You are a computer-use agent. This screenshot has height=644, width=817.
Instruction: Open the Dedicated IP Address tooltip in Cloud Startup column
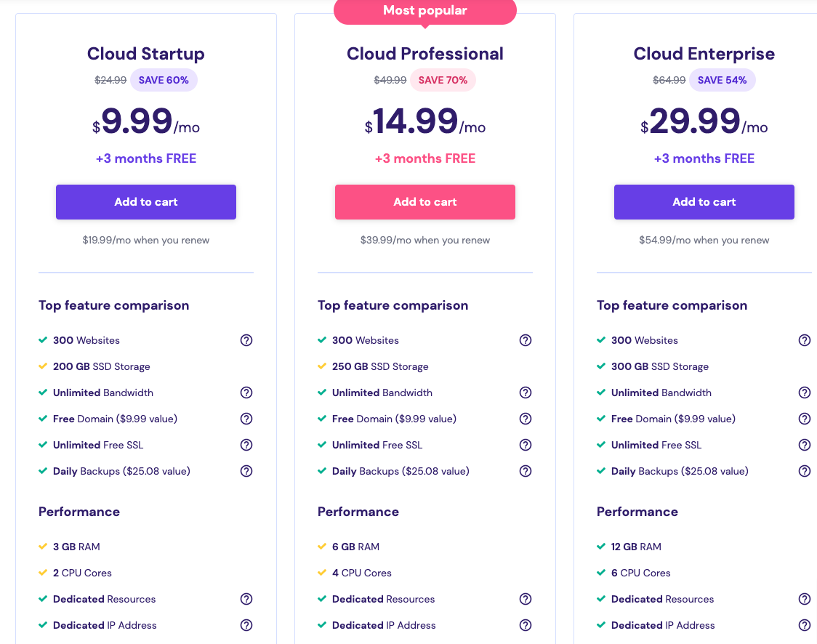246,625
